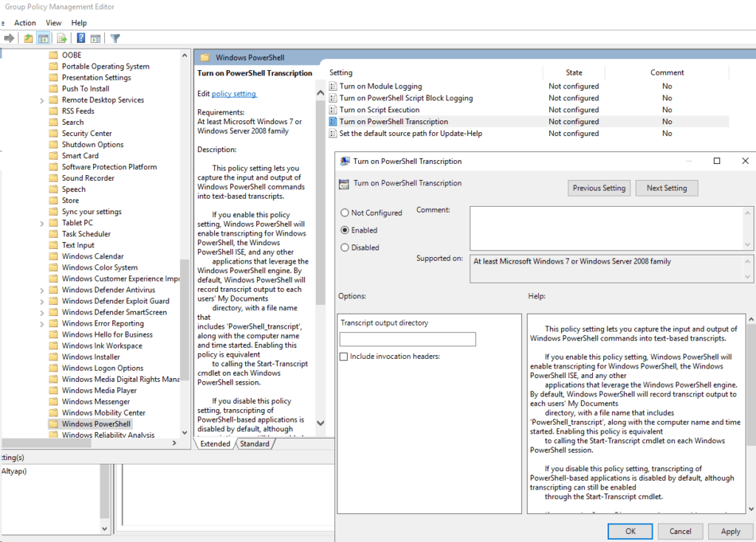
Task: Collapse the Remote Desktop Services node
Action: pos(43,100)
